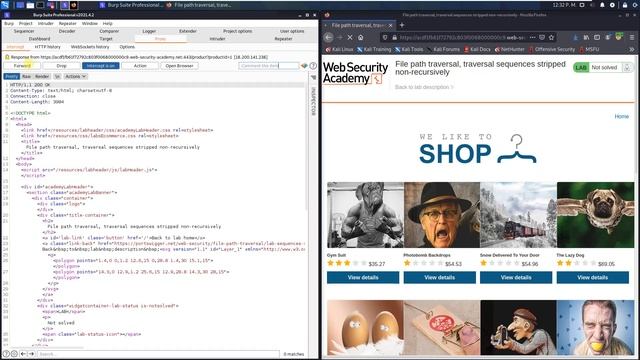Click View details under Gym Suit
This screenshot has height=360, width=640.
point(363,278)
